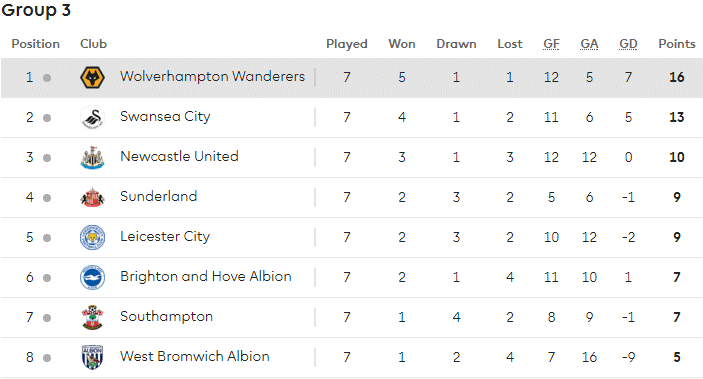Click the grey dot beside position 8
703x379 pixels.
pos(47,358)
